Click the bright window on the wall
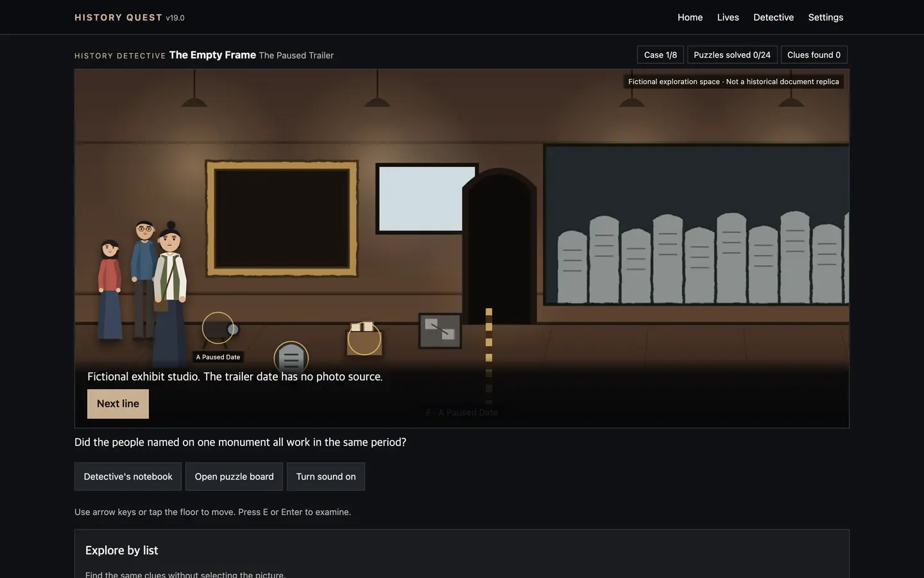 [422, 198]
